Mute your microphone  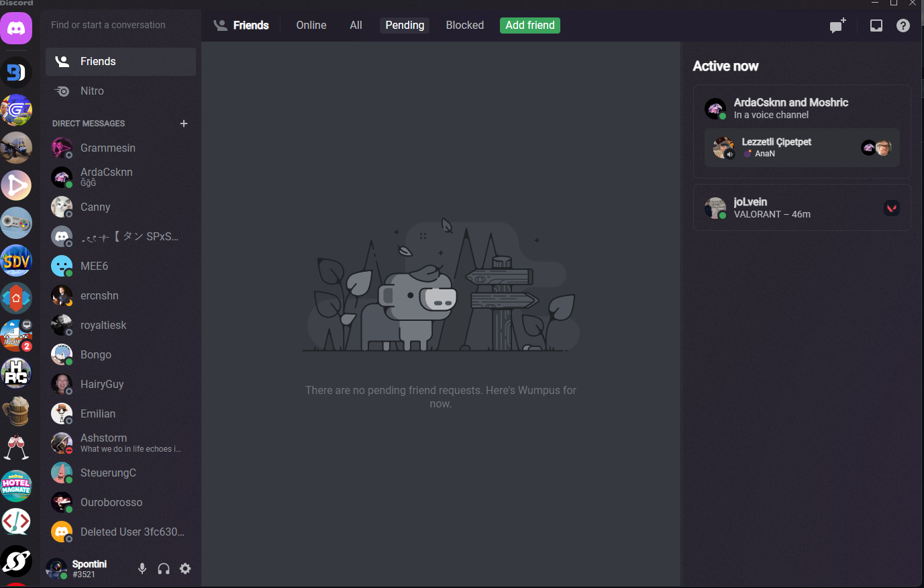(142, 569)
